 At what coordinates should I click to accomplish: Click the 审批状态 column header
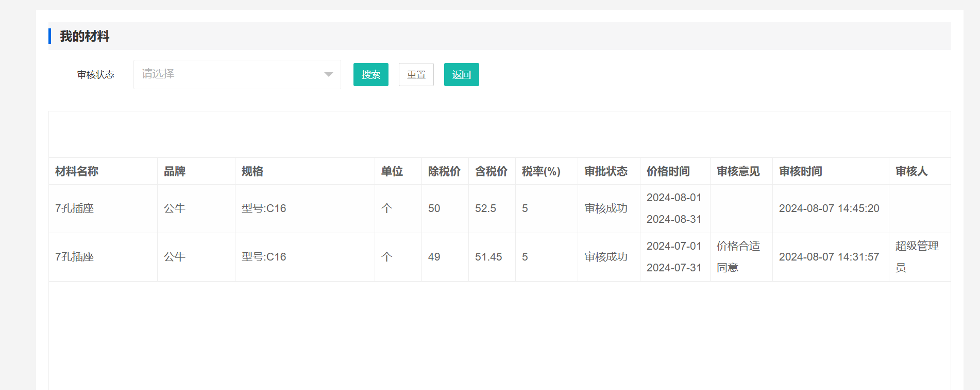[x=606, y=171]
